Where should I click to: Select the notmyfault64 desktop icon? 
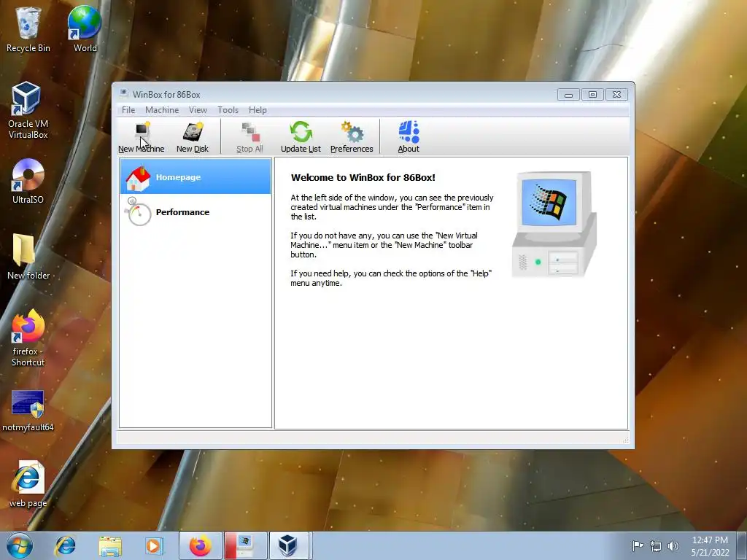coord(28,411)
